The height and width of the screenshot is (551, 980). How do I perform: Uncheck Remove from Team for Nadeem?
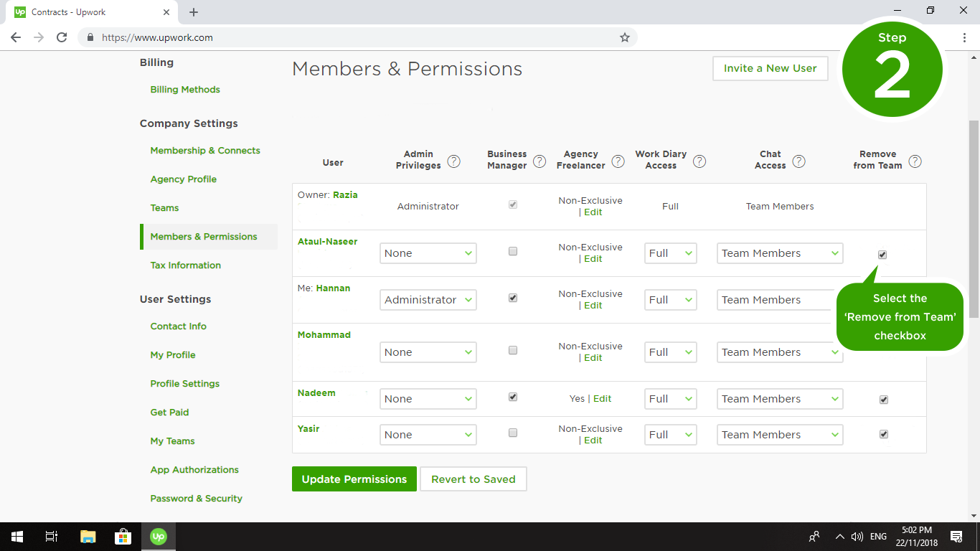(883, 400)
